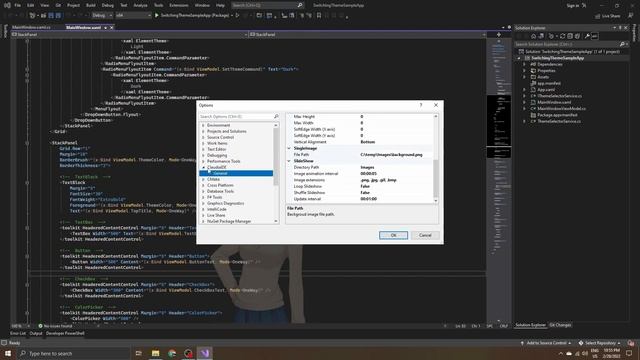This screenshot has height=360, width=640.
Task: Open the Error List tab
Action: click(18, 333)
